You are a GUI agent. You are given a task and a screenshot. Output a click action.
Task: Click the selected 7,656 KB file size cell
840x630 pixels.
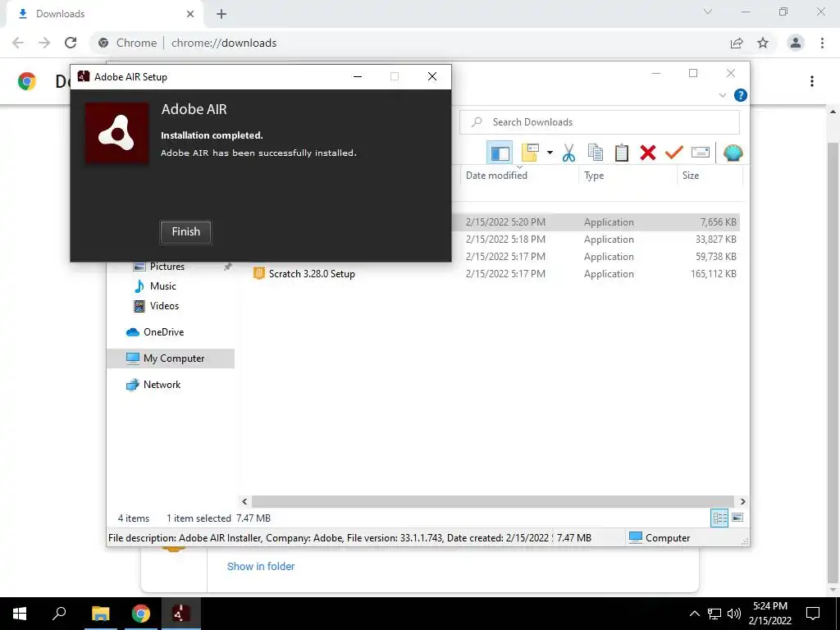coord(719,222)
